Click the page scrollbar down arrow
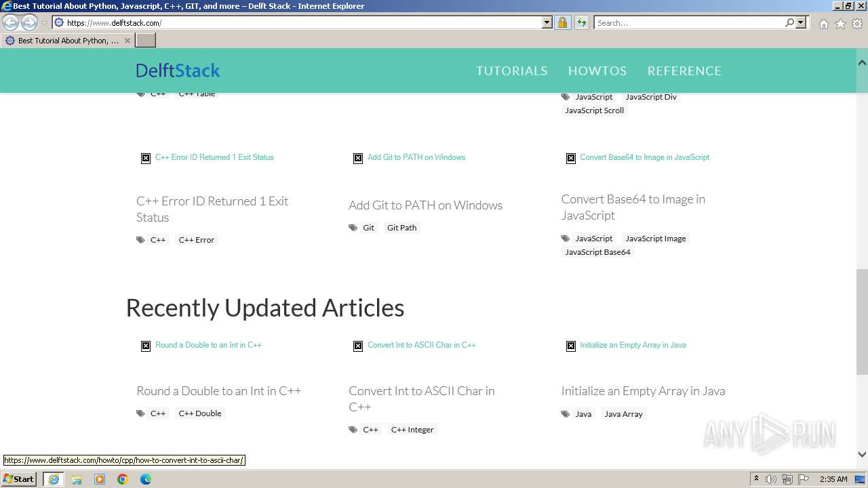The width and height of the screenshot is (868, 488). point(862,455)
